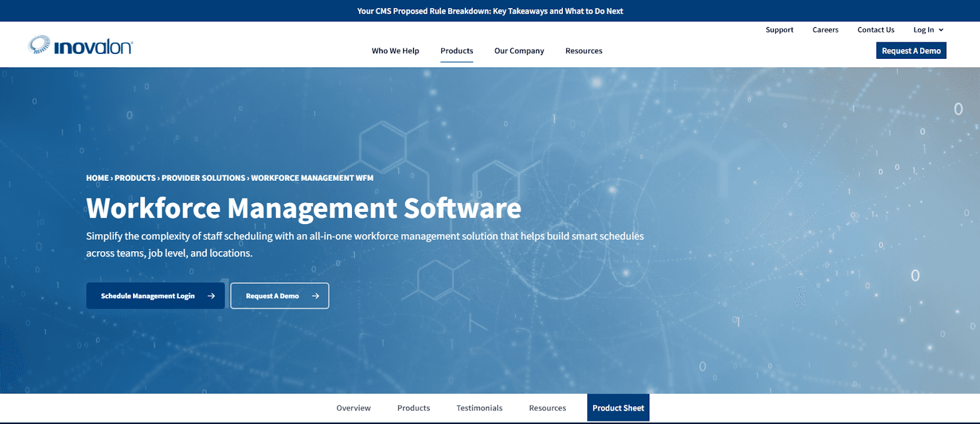Jump to the Testimonials section tab
The width and height of the screenshot is (980, 424).
pos(479,408)
